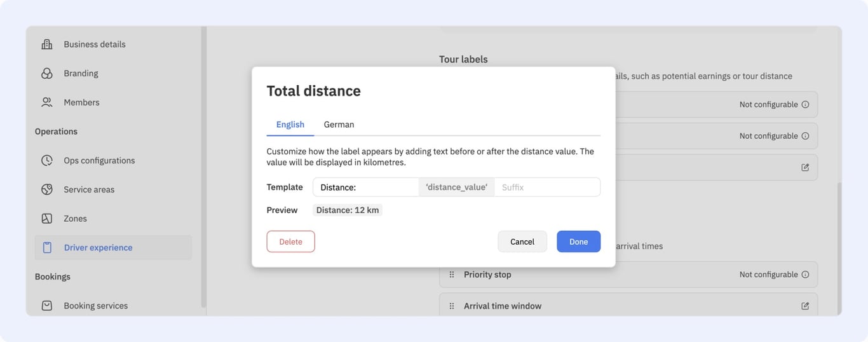Viewport: 868px width, 342px height.
Task: Confirm with the Done button
Action: (579, 242)
